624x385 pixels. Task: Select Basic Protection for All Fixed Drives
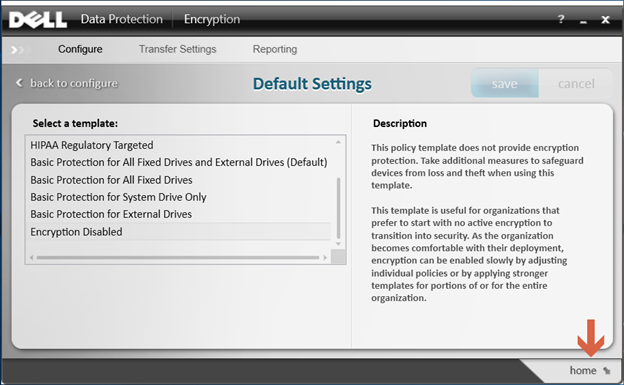178,180
